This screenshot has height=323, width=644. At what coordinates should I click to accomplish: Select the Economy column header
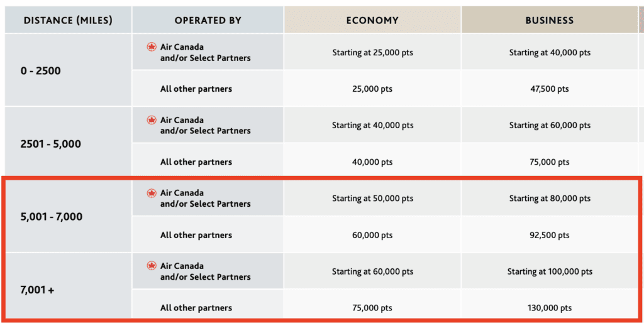pyautogui.click(x=372, y=20)
